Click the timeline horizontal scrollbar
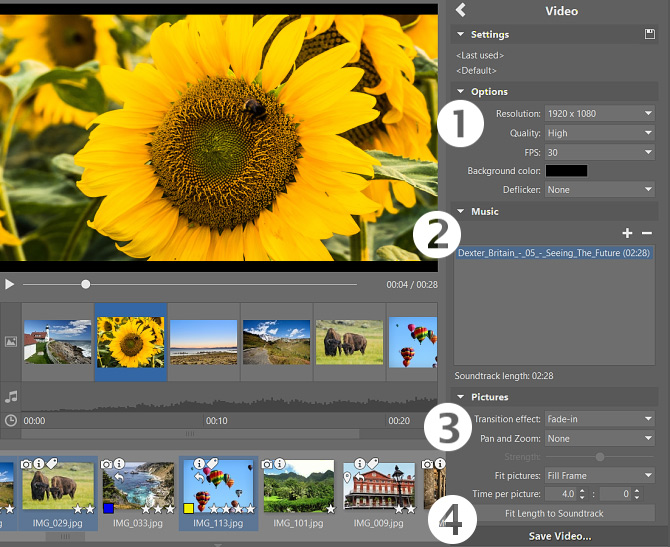Image resolution: width=670 pixels, height=547 pixels. click(190, 434)
